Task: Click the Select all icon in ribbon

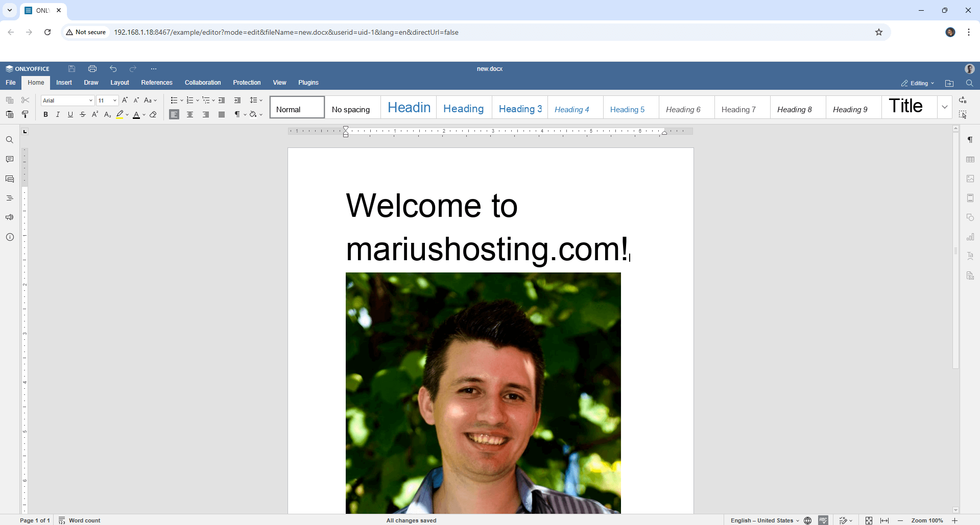Action: [963, 115]
